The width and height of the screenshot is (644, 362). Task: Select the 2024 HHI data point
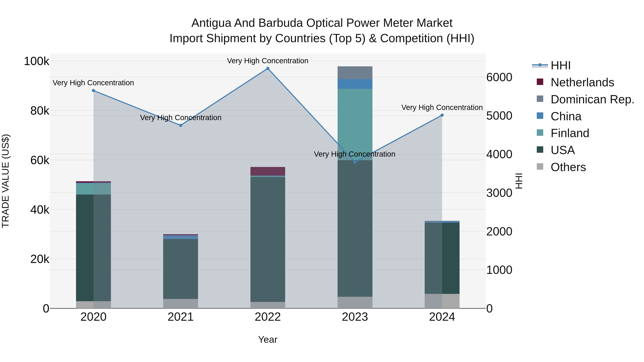coord(442,115)
